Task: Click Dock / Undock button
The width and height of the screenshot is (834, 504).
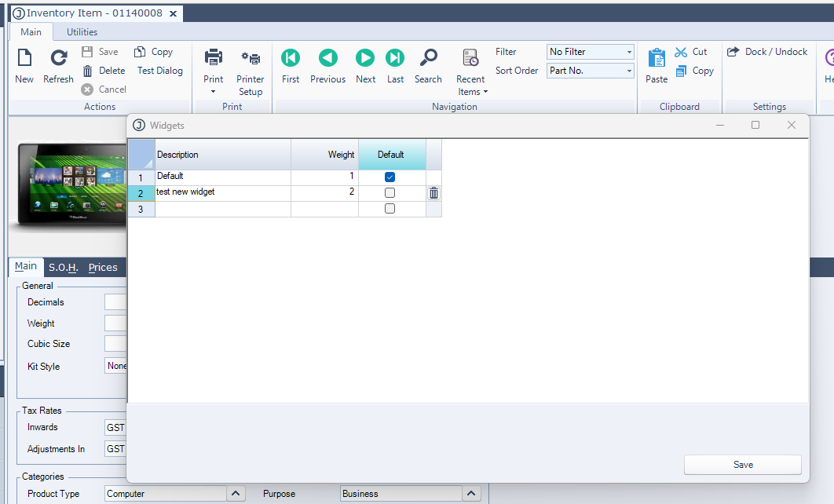Action: pos(767,52)
